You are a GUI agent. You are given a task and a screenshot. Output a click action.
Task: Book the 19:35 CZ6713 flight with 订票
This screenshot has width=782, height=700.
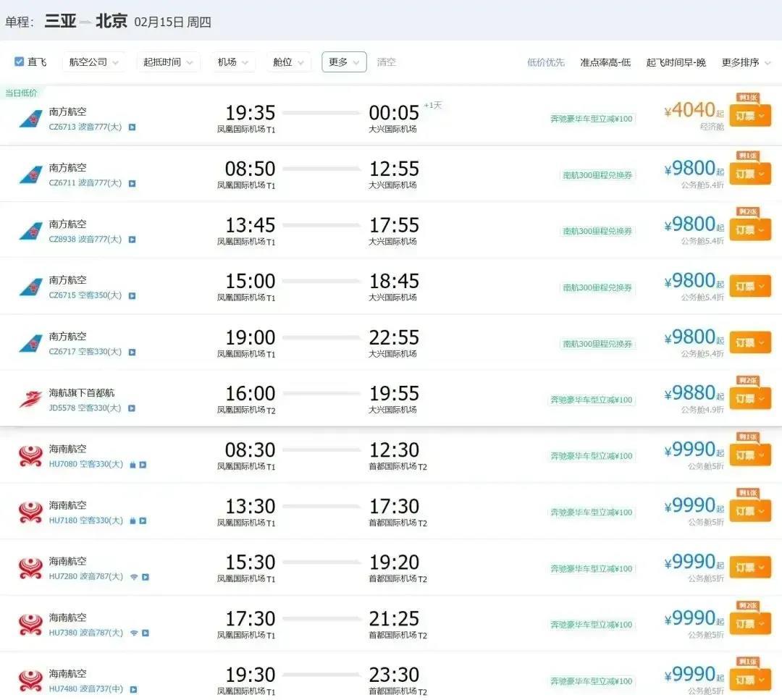[750, 116]
